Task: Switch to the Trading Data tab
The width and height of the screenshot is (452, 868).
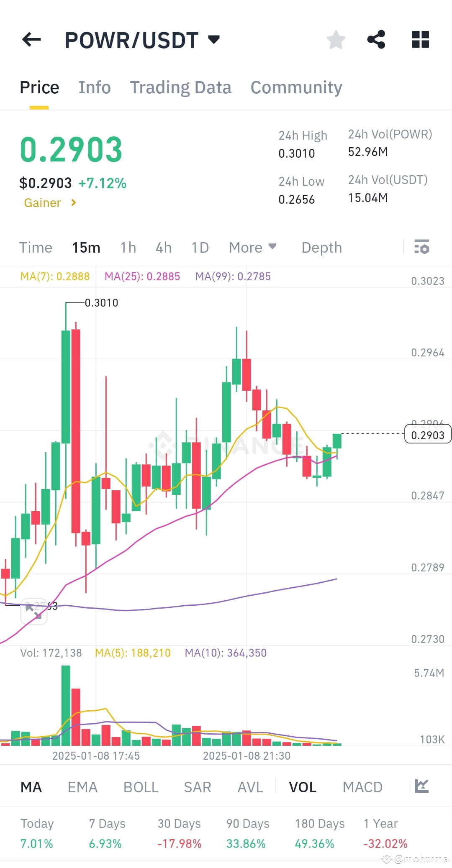Action: click(181, 87)
